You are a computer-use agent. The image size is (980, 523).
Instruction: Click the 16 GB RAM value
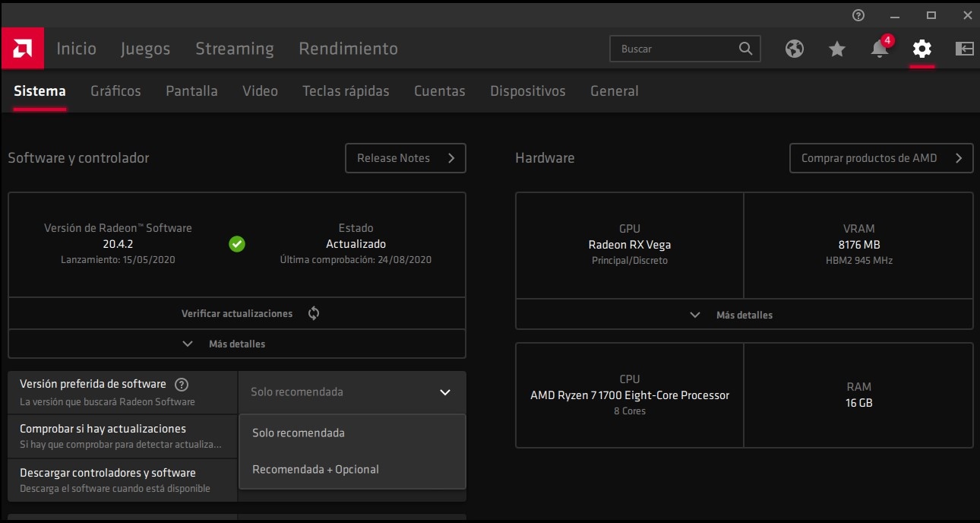(x=859, y=403)
